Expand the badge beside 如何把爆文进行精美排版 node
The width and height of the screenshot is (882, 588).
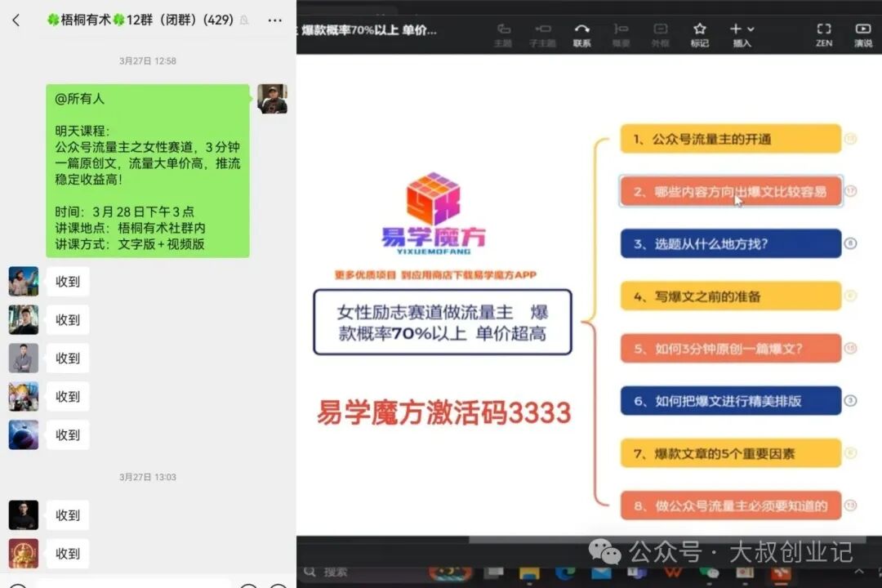pyautogui.click(x=850, y=400)
